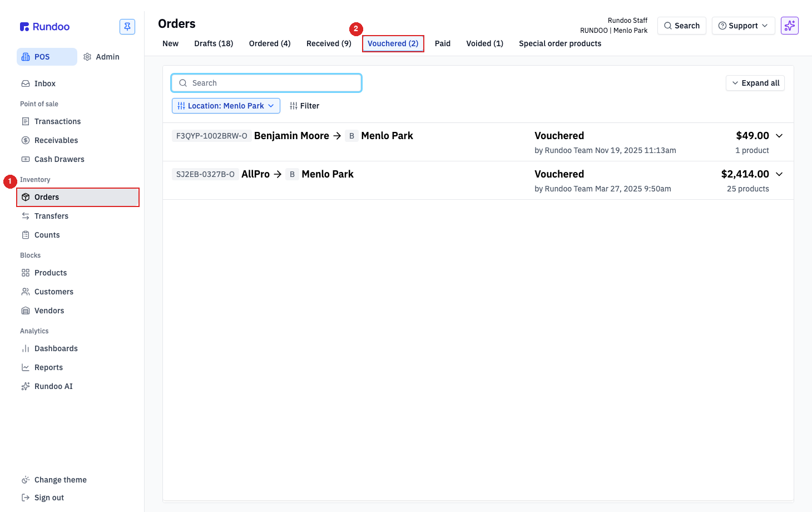
Task: Click order ID F3QYP-1002BRW-O
Action: [x=211, y=136]
